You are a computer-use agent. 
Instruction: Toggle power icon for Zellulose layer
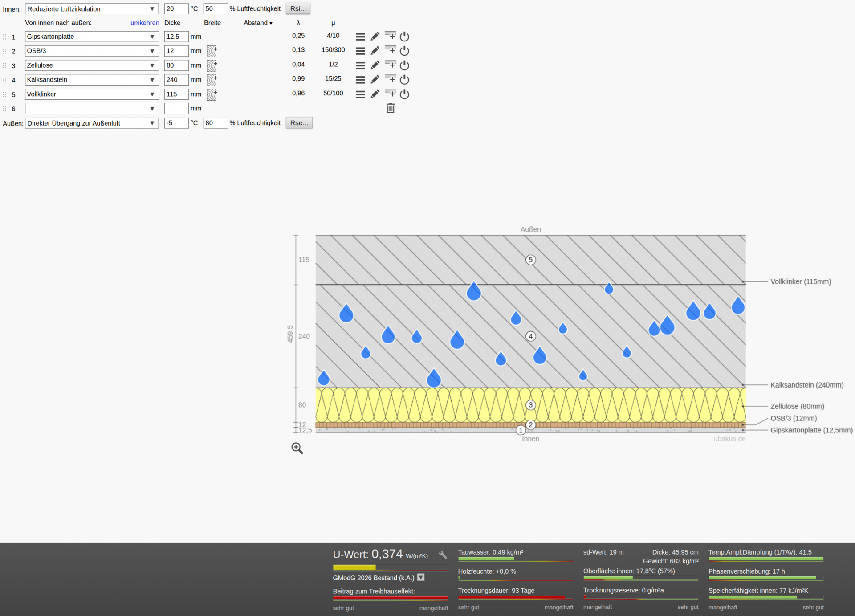(x=404, y=65)
